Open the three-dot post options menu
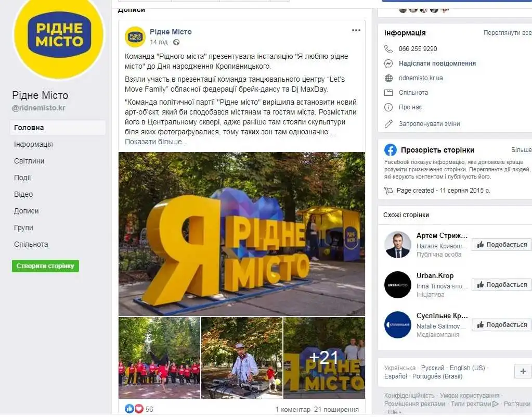This screenshot has width=532, height=417. (356, 30)
